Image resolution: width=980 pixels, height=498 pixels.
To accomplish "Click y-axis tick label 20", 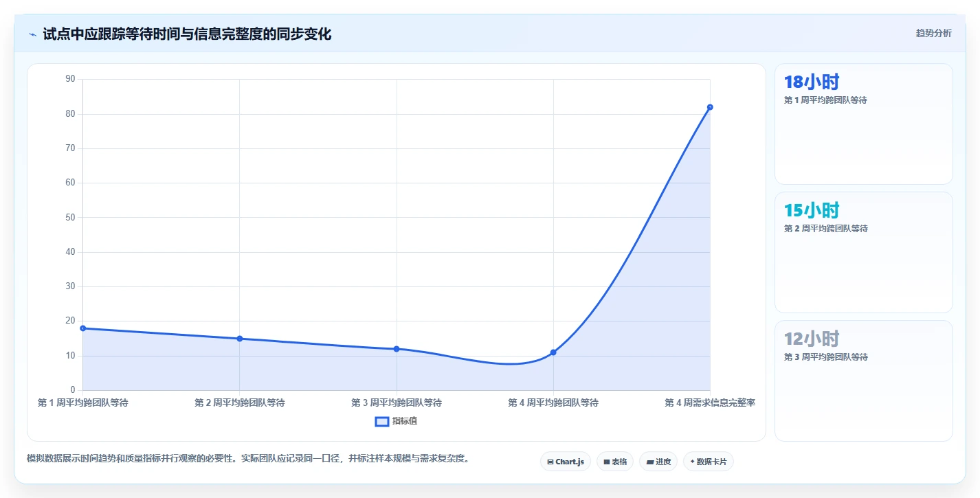I will coord(70,321).
